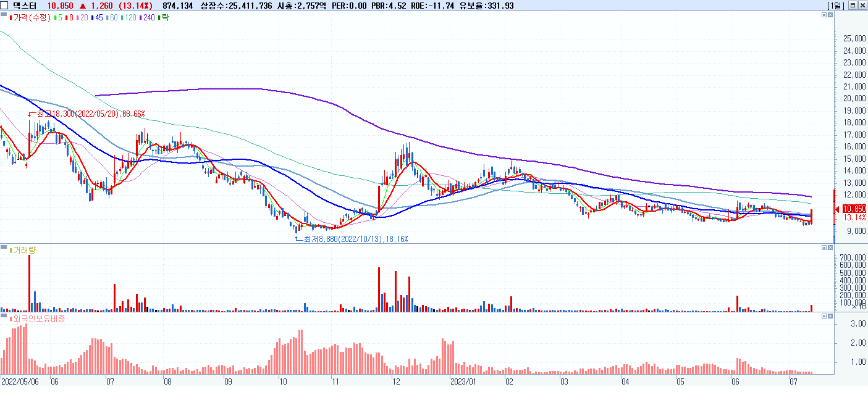Click the 유보율:331.93 value in header
868x400 pixels.
pos(486,6)
